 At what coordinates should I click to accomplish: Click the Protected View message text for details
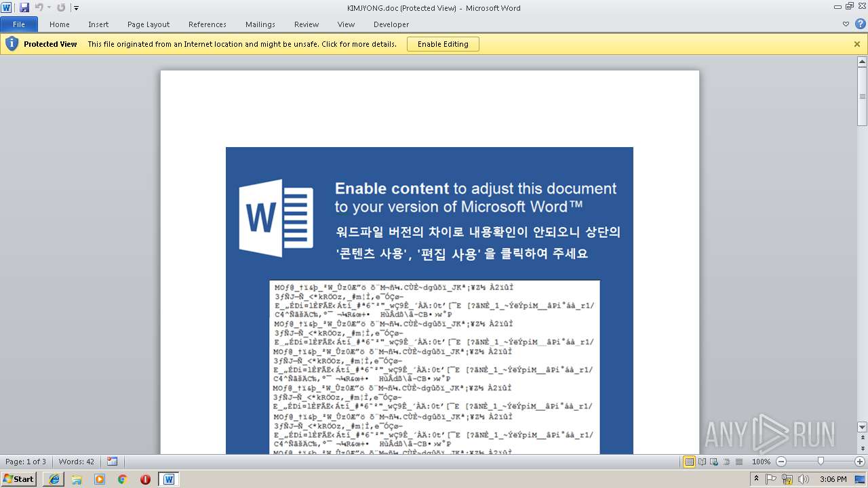click(x=242, y=44)
